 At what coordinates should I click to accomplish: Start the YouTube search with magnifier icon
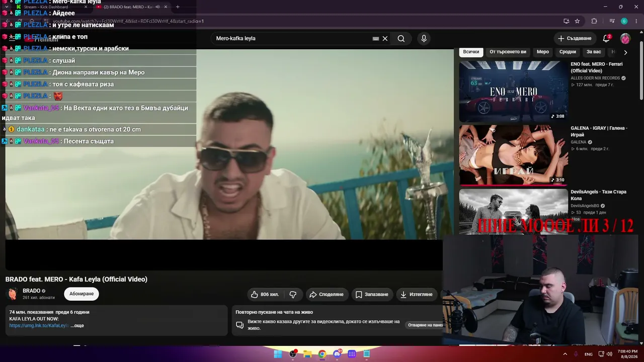click(401, 39)
